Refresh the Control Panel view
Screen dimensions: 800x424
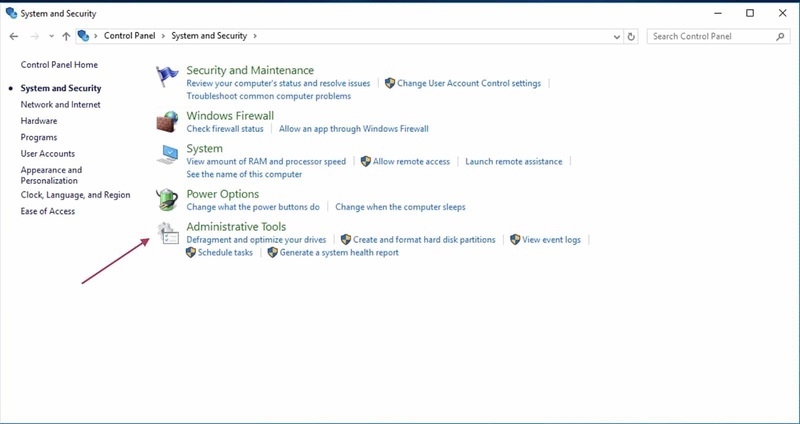point(631,36)
